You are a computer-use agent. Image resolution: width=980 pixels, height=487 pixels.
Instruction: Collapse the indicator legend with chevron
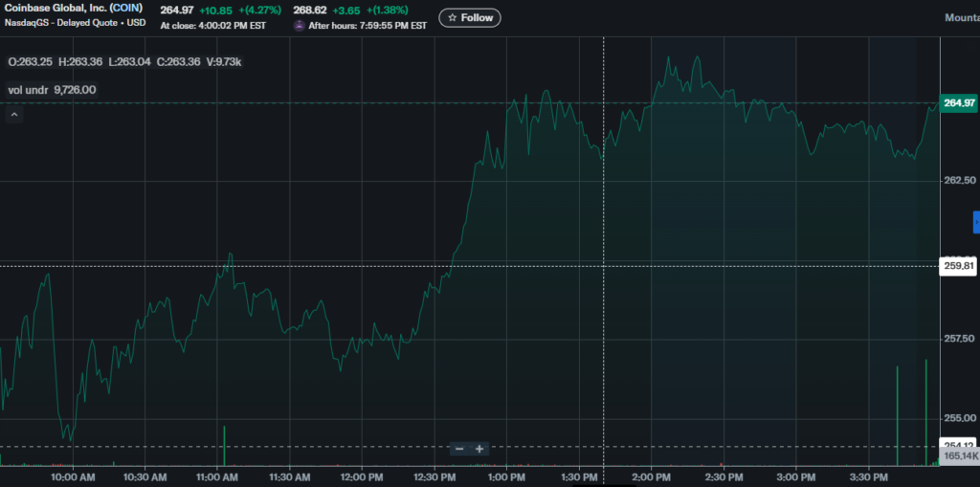click(x=14, y=115)
